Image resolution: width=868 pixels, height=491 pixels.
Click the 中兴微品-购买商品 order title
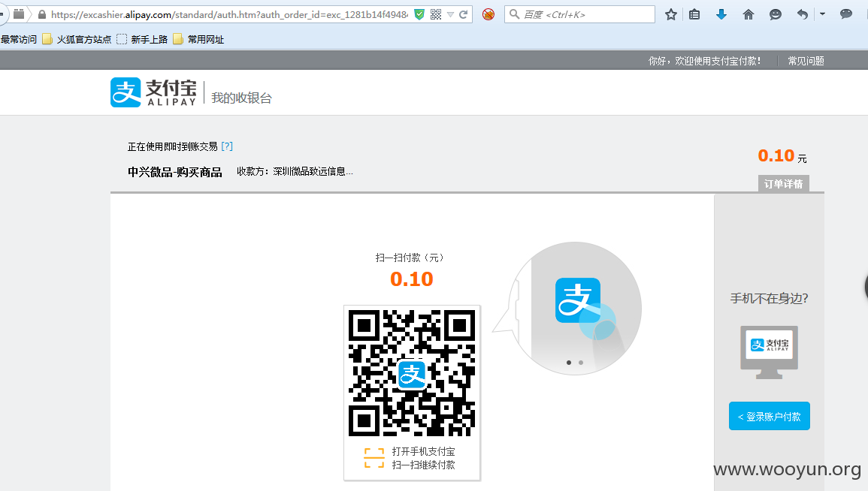(175, 172)
